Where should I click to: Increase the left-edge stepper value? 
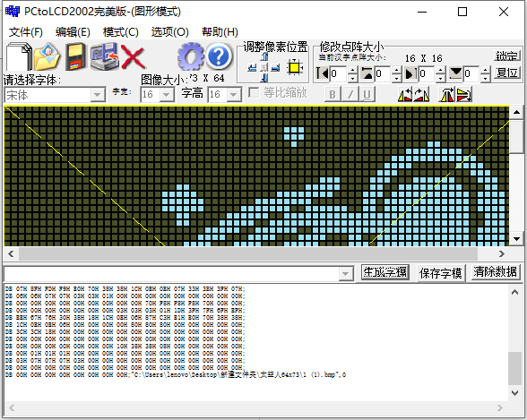[x=352, y=70]
